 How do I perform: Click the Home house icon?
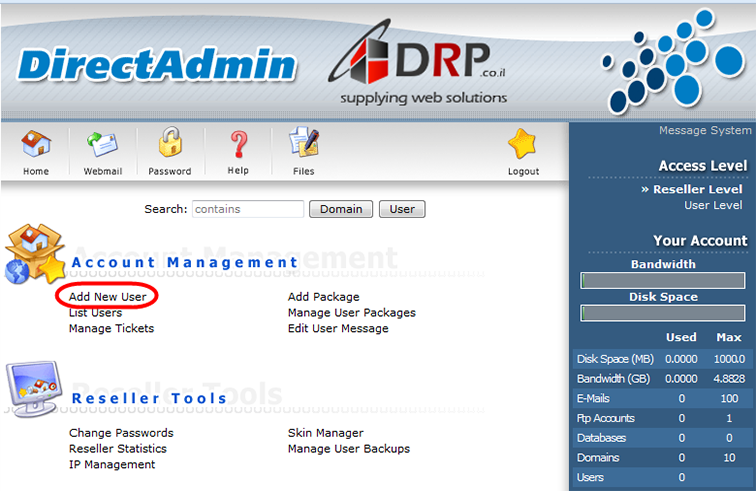click(x=36, y=146)
